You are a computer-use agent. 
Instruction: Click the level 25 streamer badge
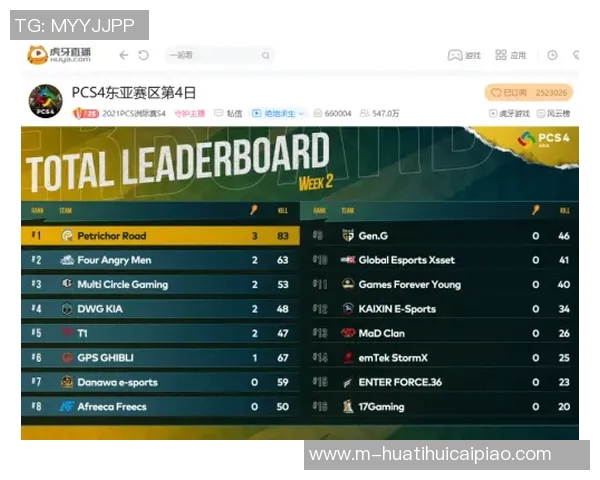(x=86, y=113)
